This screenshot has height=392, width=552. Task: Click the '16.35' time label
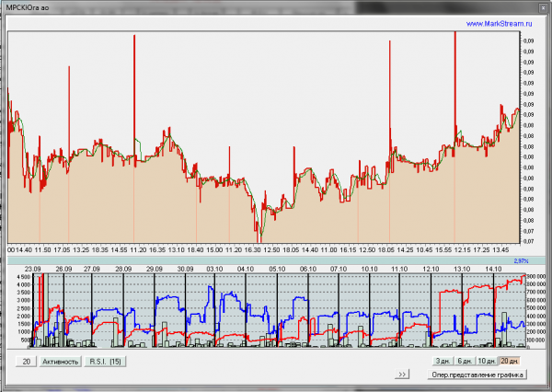(x=157, y=250)
